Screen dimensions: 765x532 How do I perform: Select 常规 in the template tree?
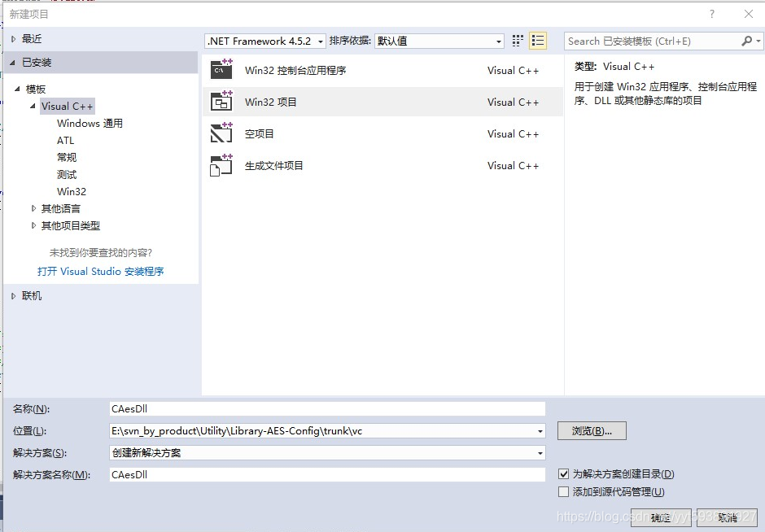67,157
